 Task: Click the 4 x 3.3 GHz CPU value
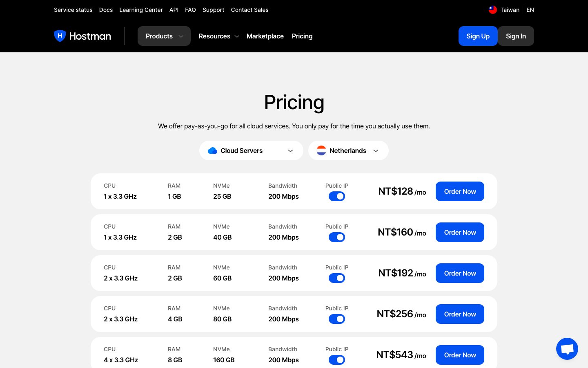coord(121,360)
